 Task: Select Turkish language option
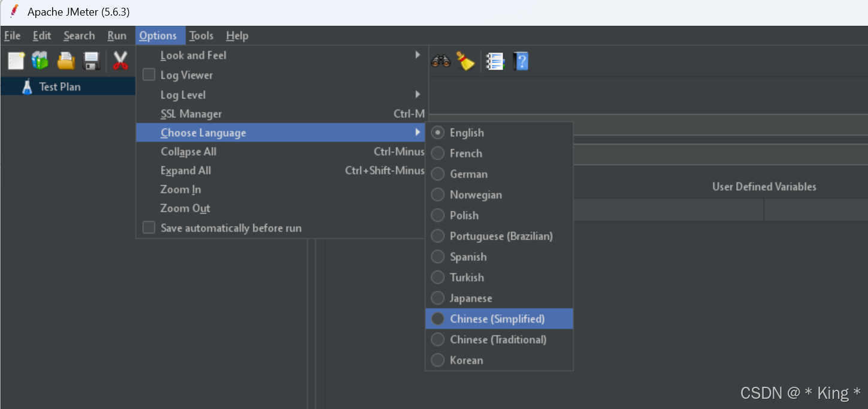(x=499, y=278)
